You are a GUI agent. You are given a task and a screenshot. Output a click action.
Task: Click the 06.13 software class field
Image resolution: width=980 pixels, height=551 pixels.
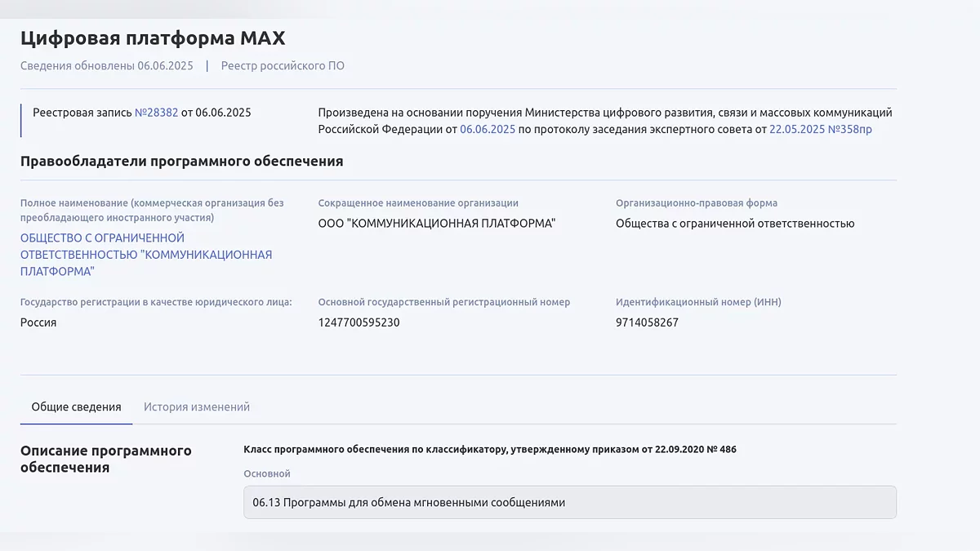click(x=569, y=503)
